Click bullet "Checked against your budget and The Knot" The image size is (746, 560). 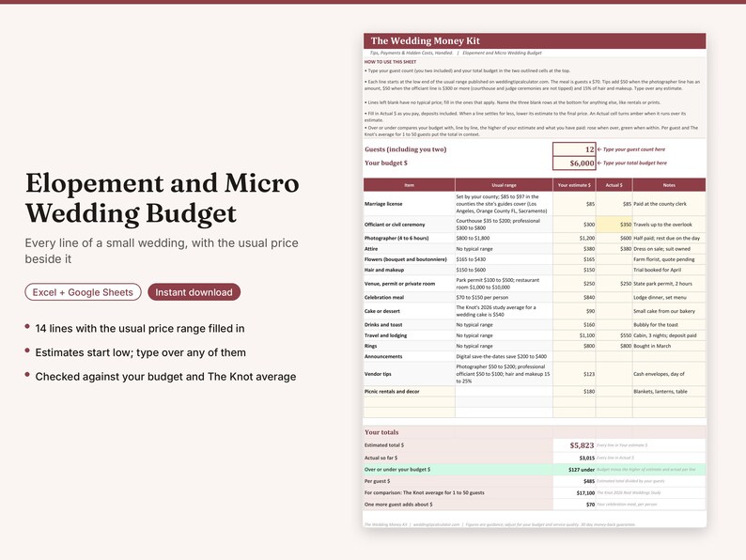pos(165,377)
